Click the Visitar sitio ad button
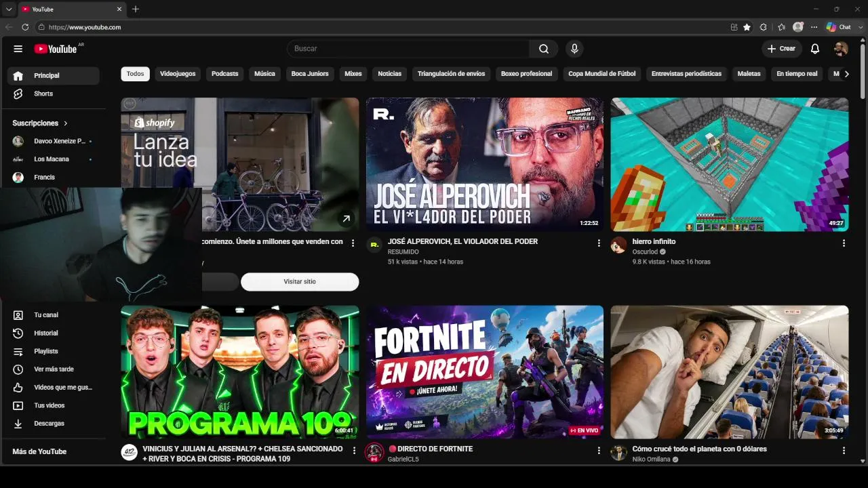Screen dimensions: 868x488 click(300, 282)
